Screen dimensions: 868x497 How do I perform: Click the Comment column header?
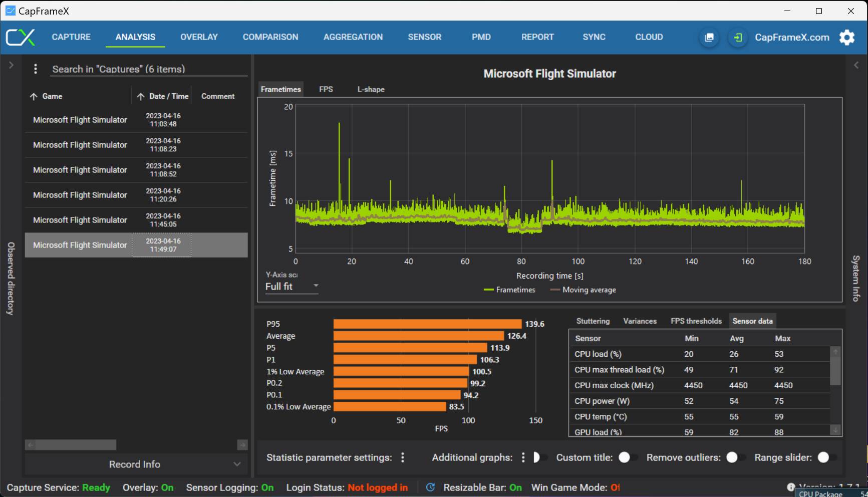(x=218, y=96)
